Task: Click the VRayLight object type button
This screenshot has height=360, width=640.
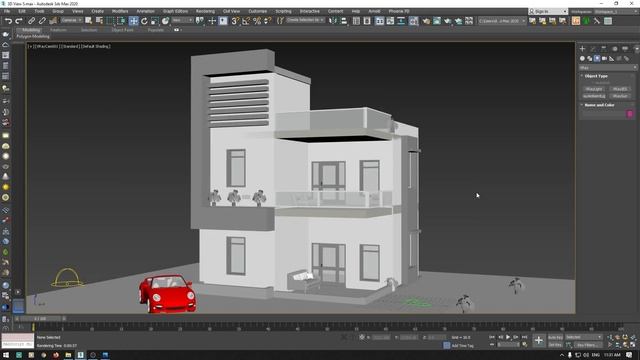Action: [x=594, y=89]
